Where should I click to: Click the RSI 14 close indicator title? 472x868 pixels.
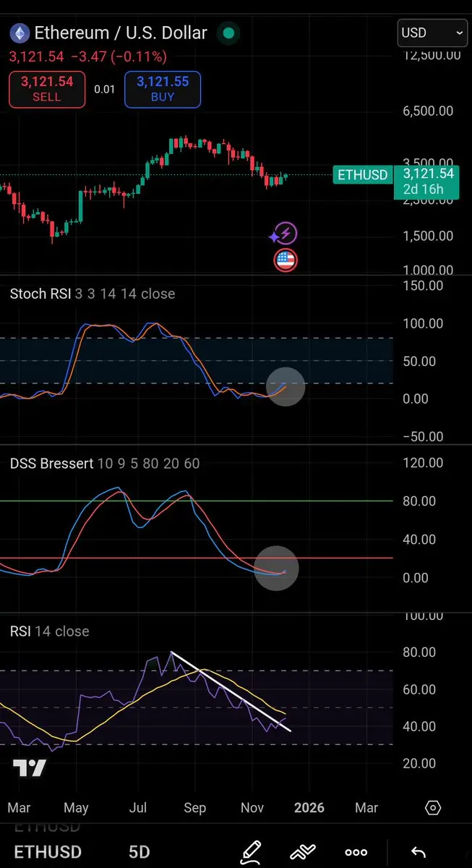(x=50, y=631)
